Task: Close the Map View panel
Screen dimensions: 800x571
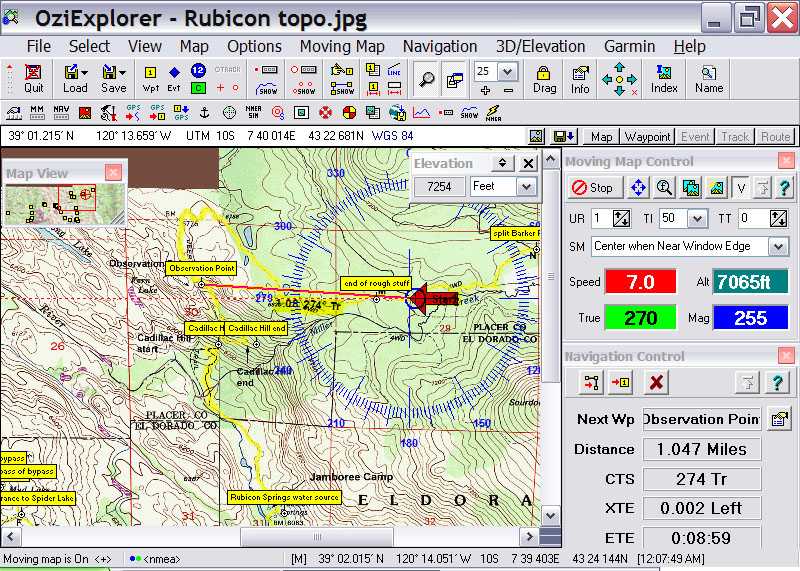Action: [x=113, y=172]
